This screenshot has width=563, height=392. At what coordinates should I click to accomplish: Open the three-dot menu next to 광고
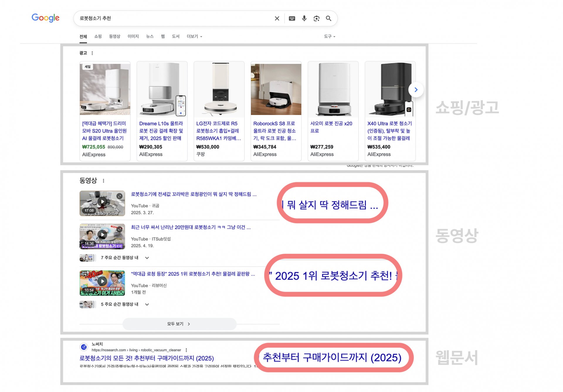click(92, 53)
